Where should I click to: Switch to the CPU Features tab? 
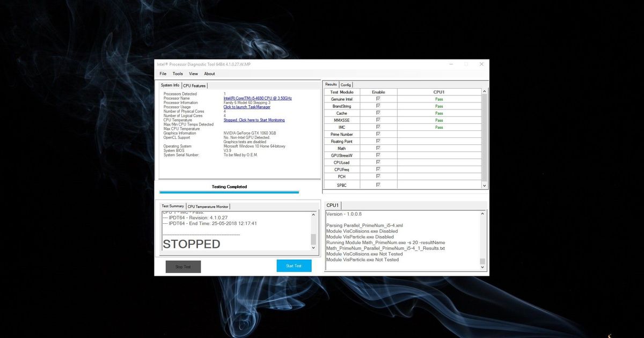point(194,86)
